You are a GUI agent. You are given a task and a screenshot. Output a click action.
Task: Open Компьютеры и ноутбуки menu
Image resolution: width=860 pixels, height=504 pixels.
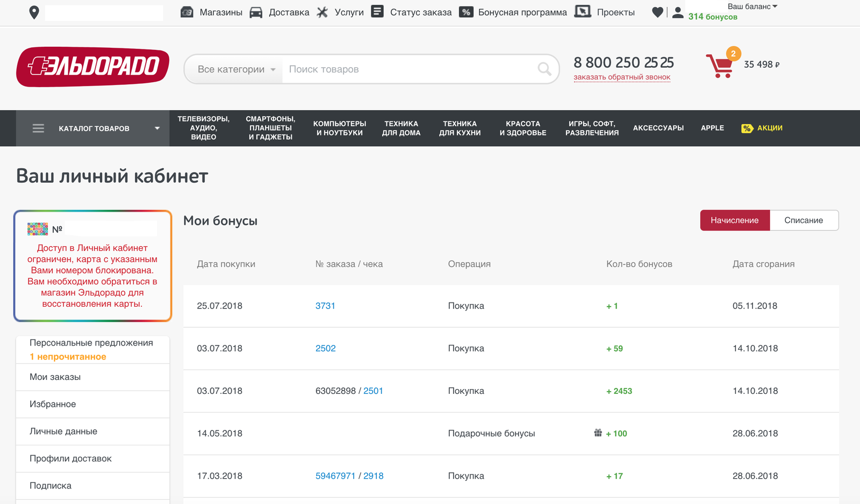[x=340, y=128]
